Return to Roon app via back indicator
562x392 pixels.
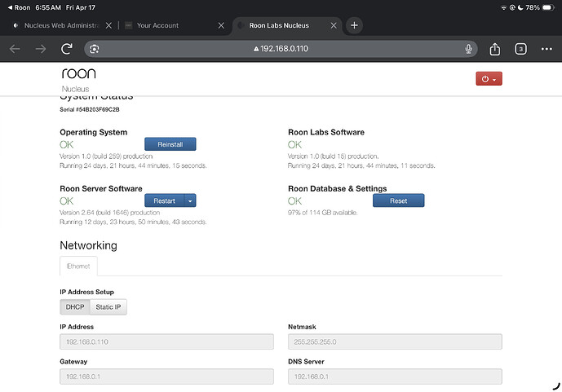[19, 7]
